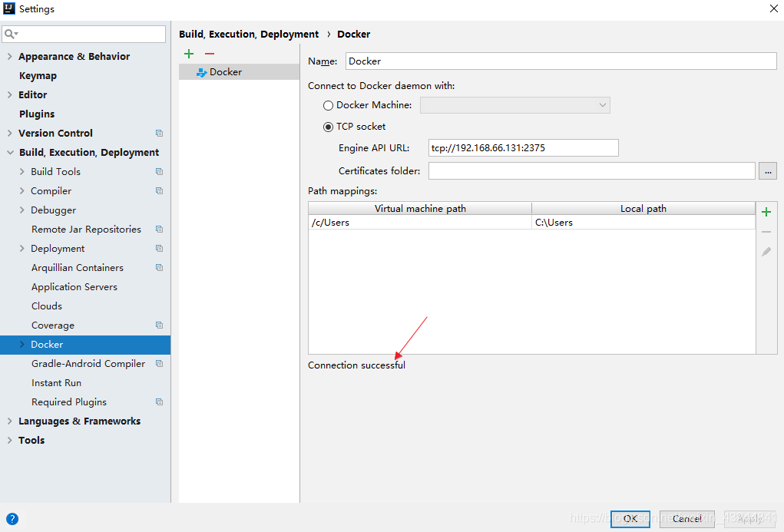Click in the settings search field

click(x=84, y=34)
